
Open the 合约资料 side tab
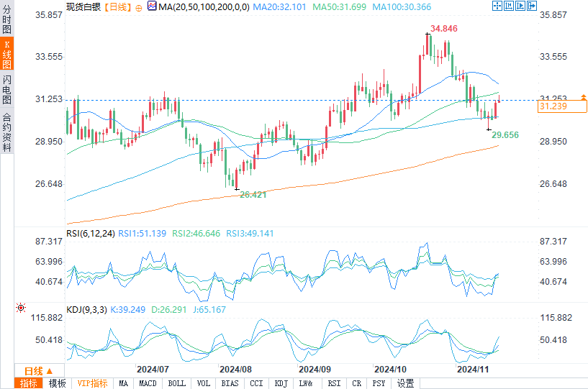tap(6, 131)
